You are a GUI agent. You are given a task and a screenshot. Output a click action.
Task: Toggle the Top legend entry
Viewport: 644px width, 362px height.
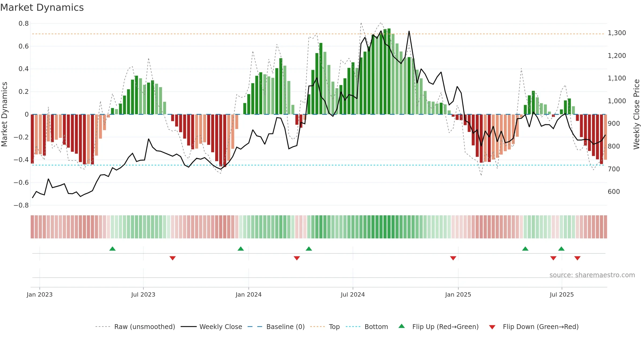pos(325,327)
